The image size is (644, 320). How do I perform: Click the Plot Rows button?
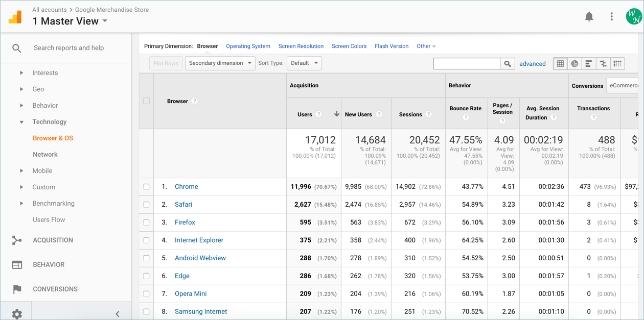click(x=166, y=63)
